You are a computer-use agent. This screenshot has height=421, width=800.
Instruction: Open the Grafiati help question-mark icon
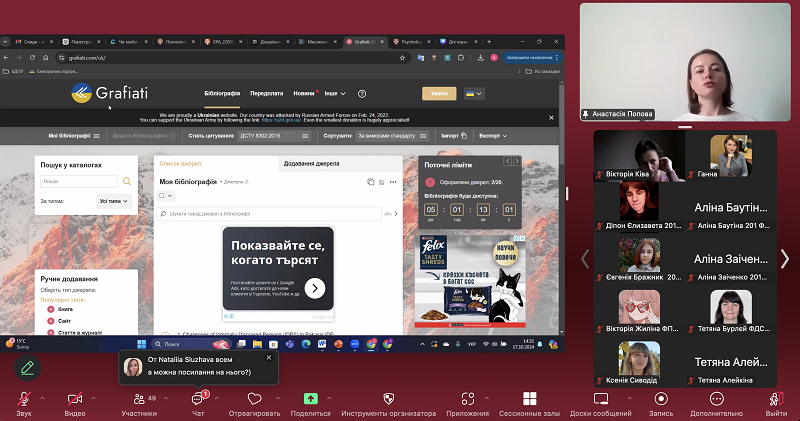pyautogui.click(x=362, y=94)
